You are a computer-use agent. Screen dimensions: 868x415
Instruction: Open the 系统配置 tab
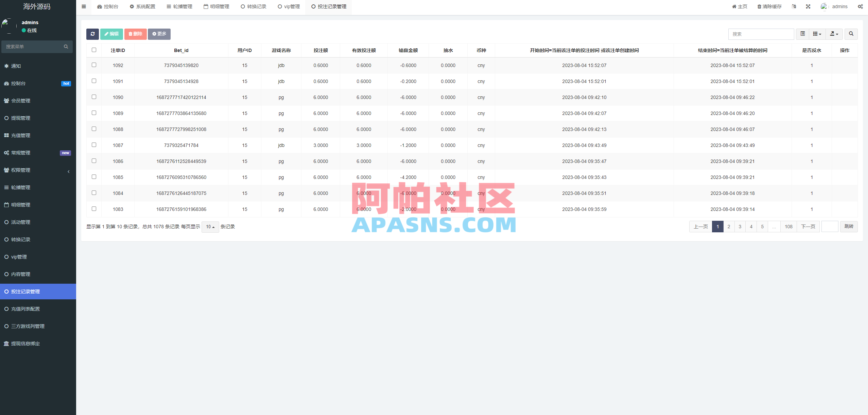(142, 6)
